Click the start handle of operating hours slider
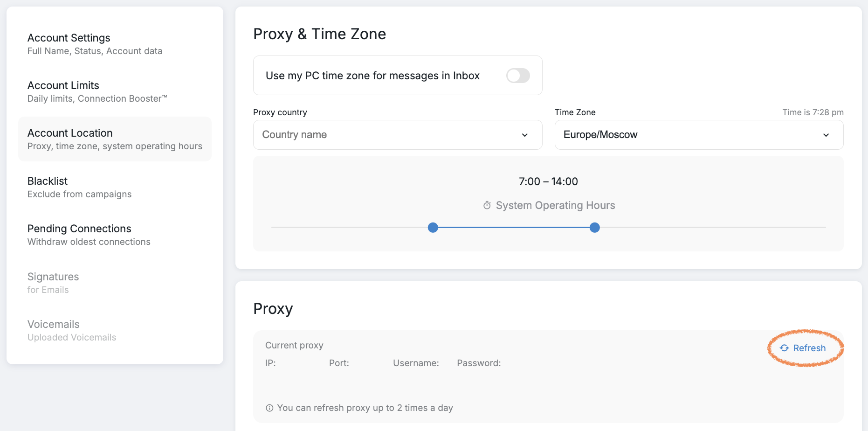868x431 pixels. coord(433,228)
